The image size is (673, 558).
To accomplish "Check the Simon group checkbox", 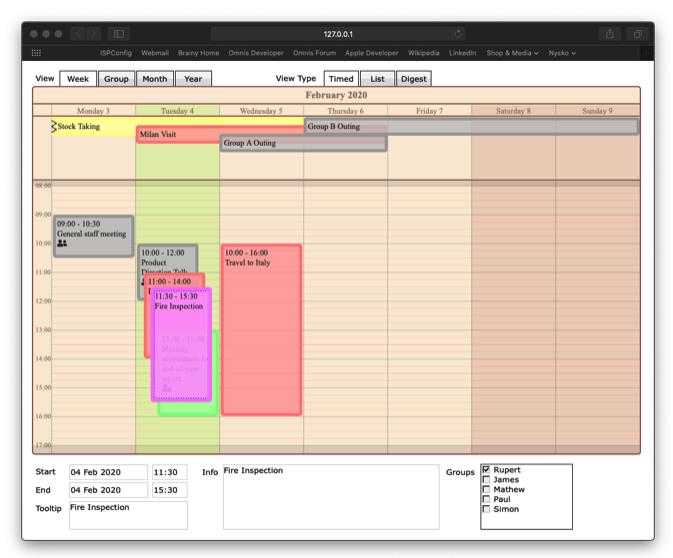I will tap(486, 509).
